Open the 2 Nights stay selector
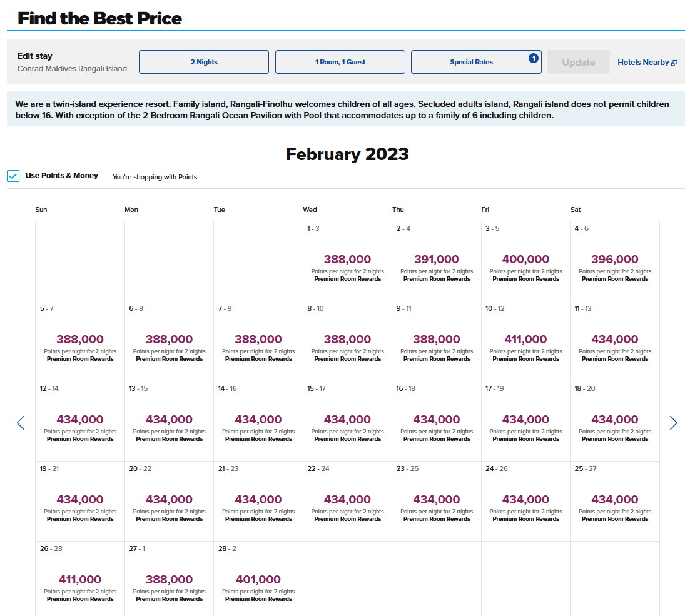Screen dimensions: 685x616 pos(204,62)
